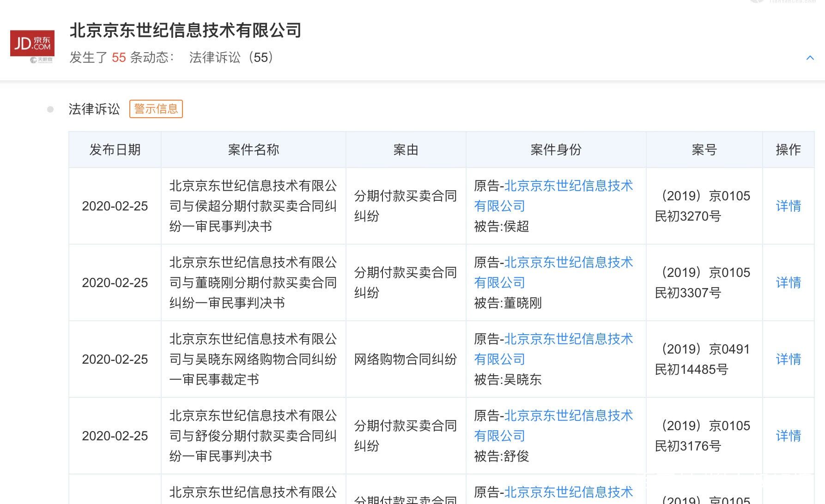Click case number (2019)京0491民初14485号
Image resolution: width=825 pixels, height=504 pixels.
click(703, 359)
